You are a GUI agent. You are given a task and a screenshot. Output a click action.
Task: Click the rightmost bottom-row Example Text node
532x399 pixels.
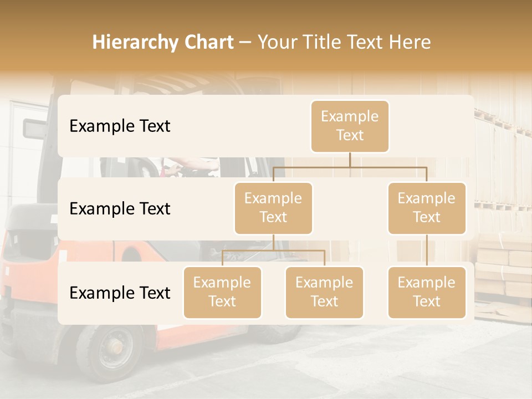coord(427,293)
